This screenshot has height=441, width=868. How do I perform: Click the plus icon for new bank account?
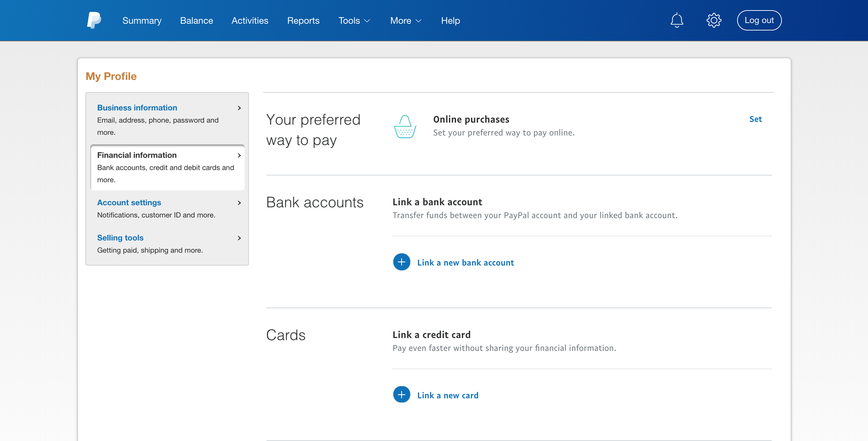401,262
